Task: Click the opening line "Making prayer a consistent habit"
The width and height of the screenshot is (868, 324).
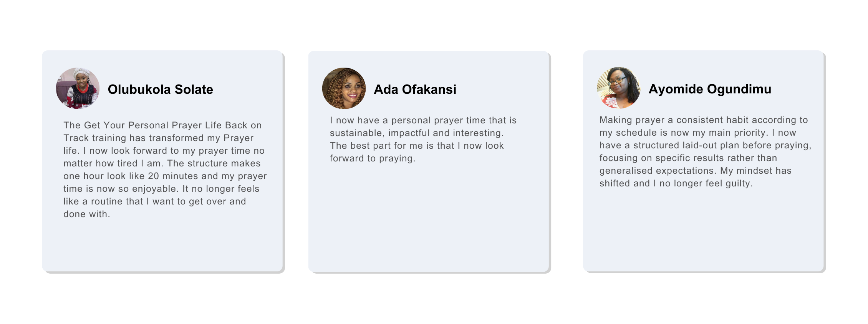Action: coord(703,120)
